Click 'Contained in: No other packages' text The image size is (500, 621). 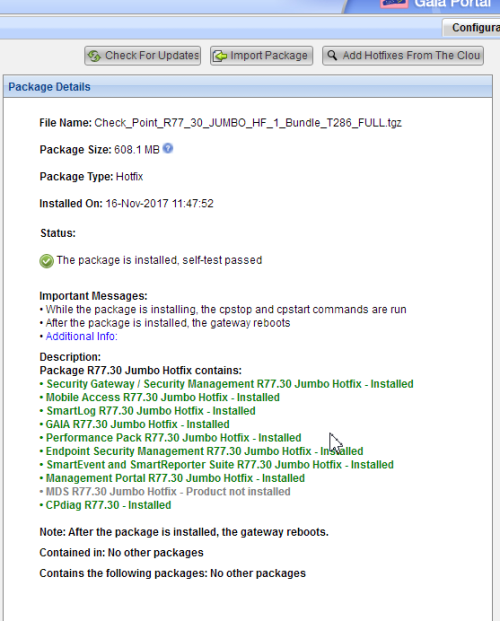click(x=121, y=552)
